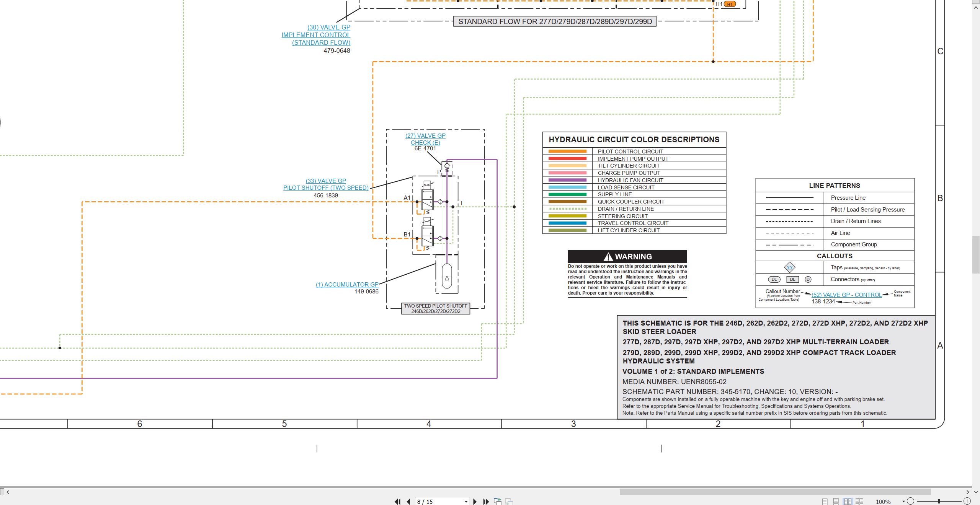Click the PILOT CONTROL CIRCUIT orange swatch
This screenshot has width=980, height=505.
click(567, 151)
